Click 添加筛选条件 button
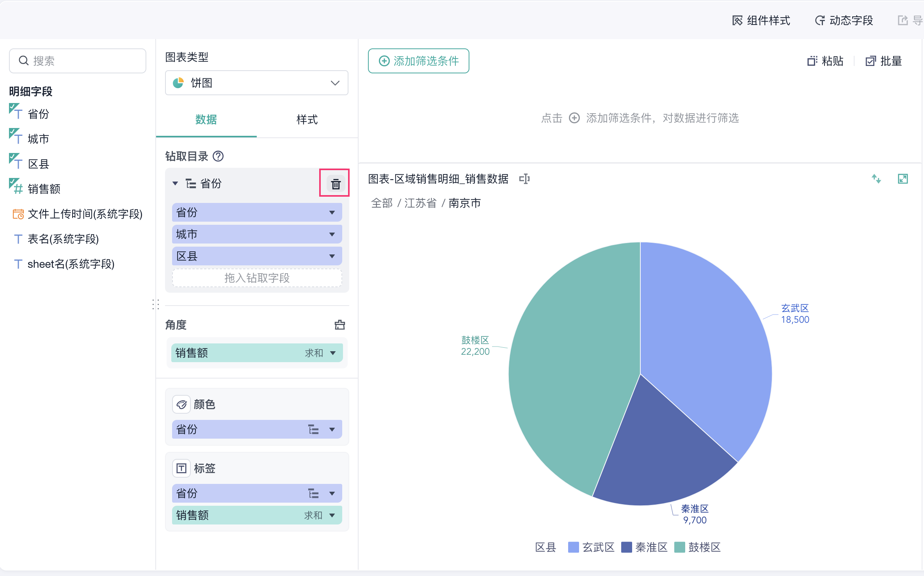 pyautogui.click(x=419, y=61)
